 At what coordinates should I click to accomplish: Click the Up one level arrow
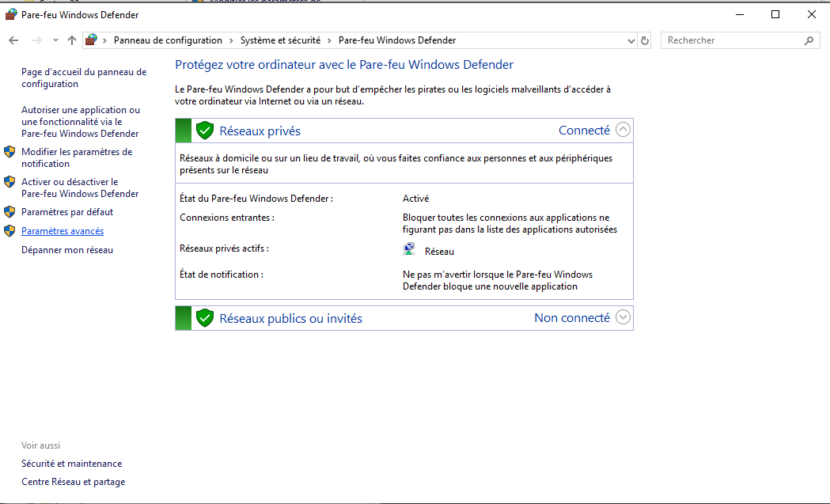click(72, 40)
